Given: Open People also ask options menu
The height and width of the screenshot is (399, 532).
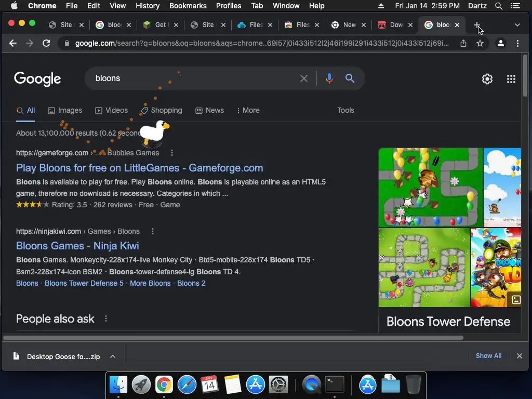Looking at the screenshot, I should (106, 318).
